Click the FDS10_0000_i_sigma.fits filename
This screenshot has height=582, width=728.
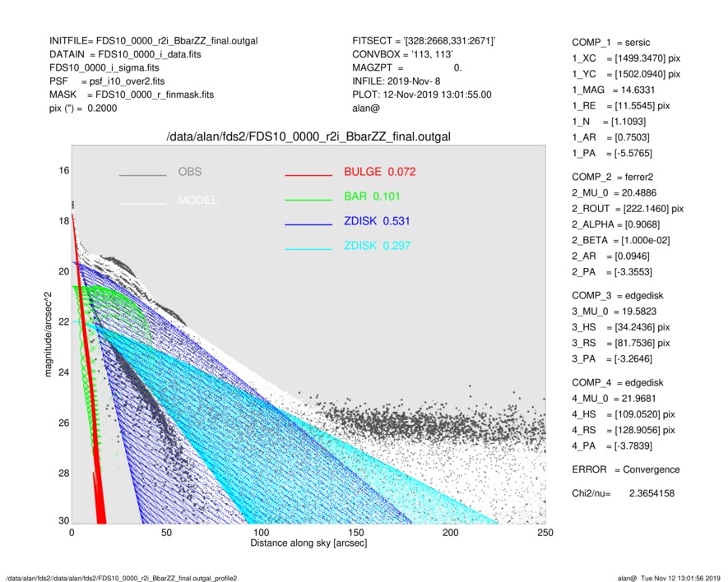[x=104, y=67]
